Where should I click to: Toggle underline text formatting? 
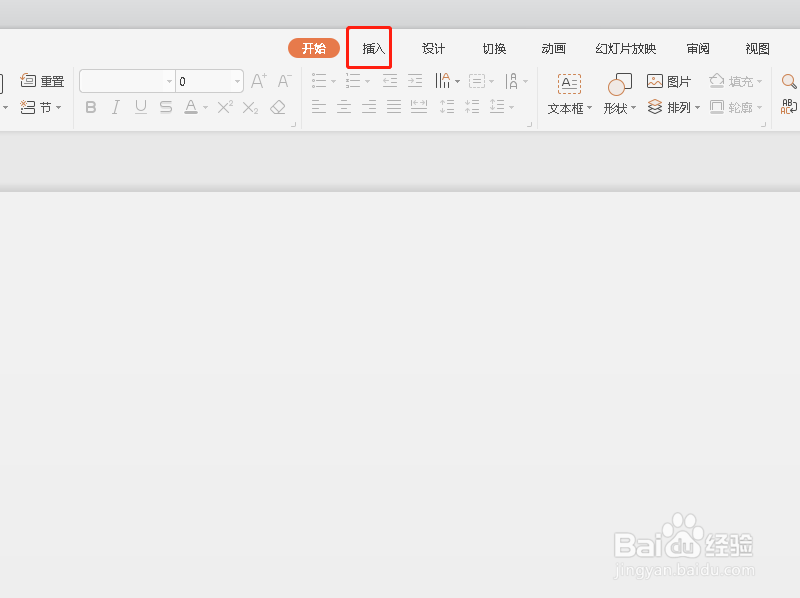141,107
